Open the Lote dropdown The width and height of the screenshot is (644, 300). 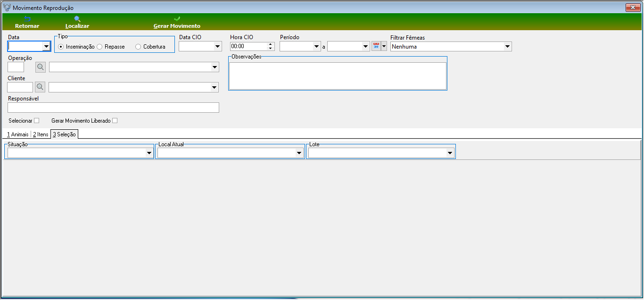[450, 153]
